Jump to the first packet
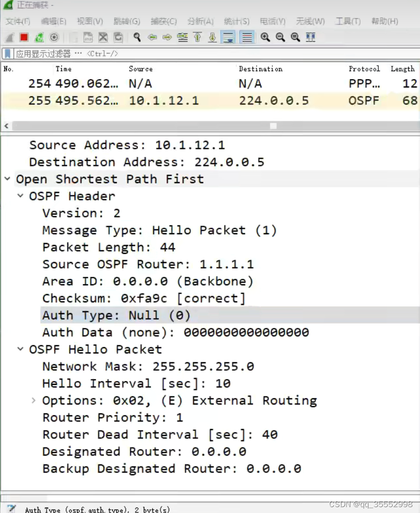Screen dimensions: 420x513 199,37
